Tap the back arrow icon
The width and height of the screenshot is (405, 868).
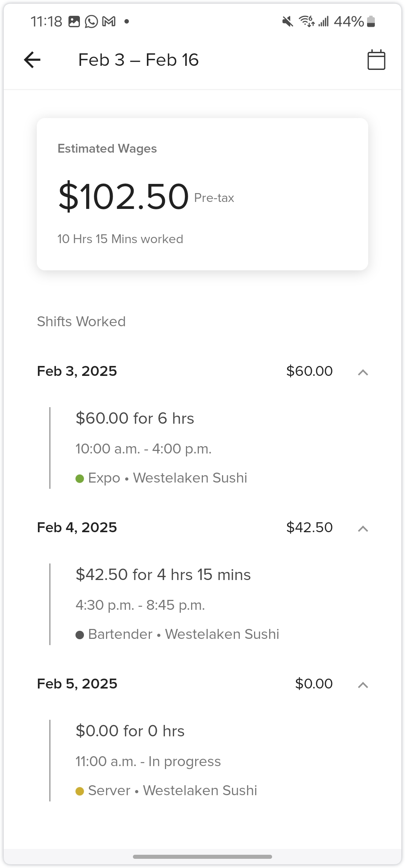[32, 60]
